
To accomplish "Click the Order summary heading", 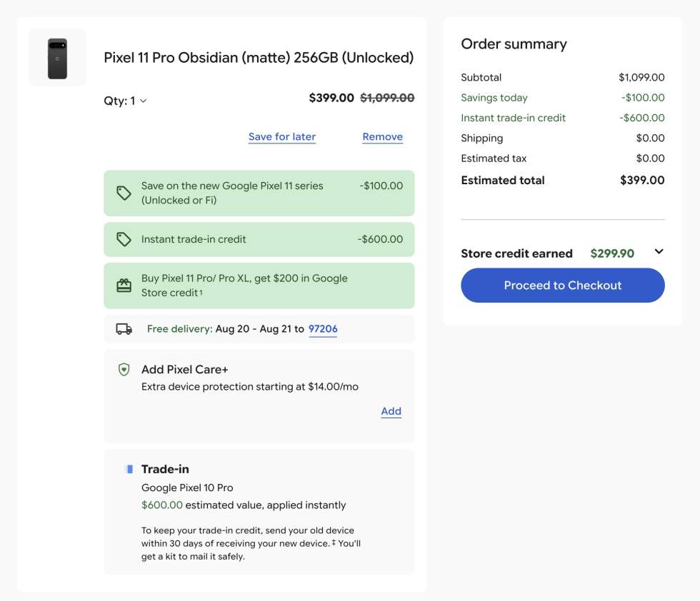I will click(514, 44).
